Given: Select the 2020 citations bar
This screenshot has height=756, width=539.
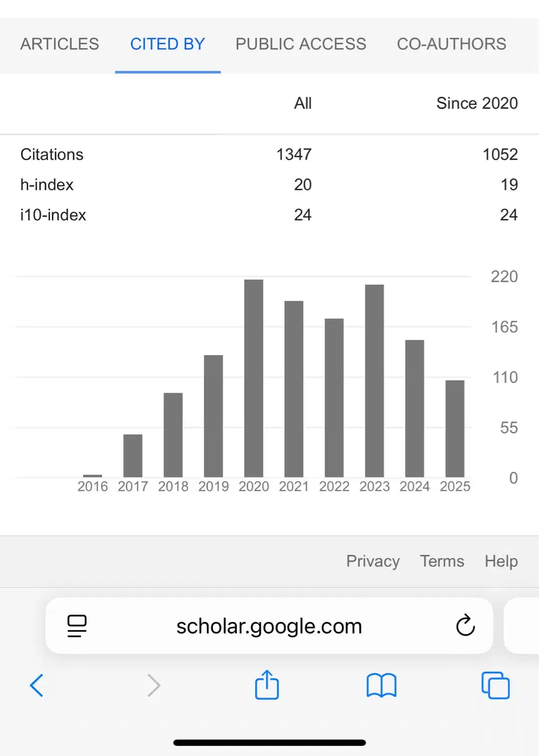Looking at the screenshot, I should [x=254, y=378].
